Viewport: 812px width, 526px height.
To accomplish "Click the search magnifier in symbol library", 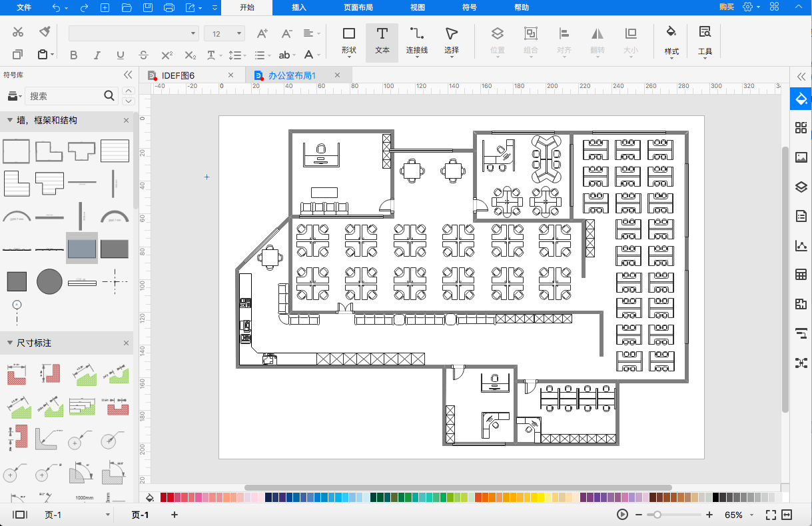I will [110, 96].
